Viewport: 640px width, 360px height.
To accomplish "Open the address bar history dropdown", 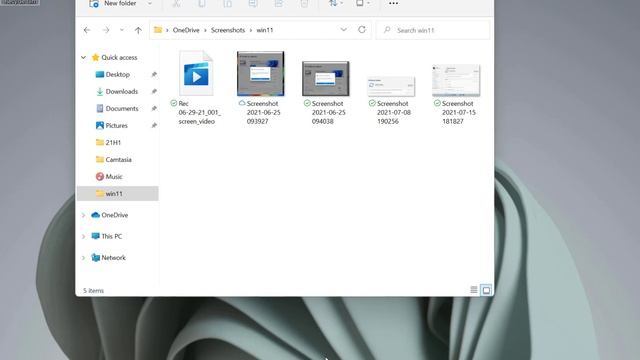I will click(x=343, y=30).
